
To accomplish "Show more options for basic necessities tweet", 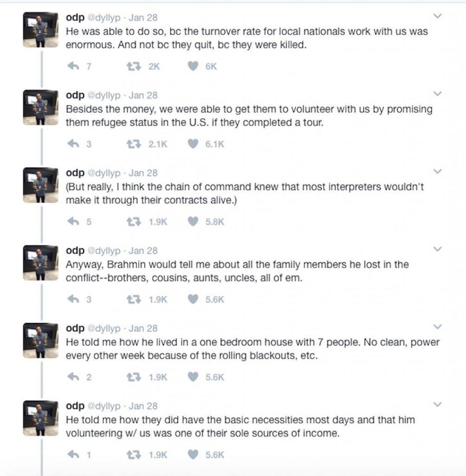I will (438, 404).
